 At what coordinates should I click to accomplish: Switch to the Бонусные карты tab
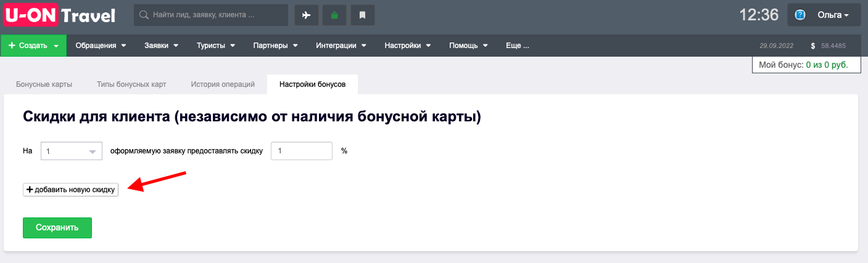pos(44,84)
